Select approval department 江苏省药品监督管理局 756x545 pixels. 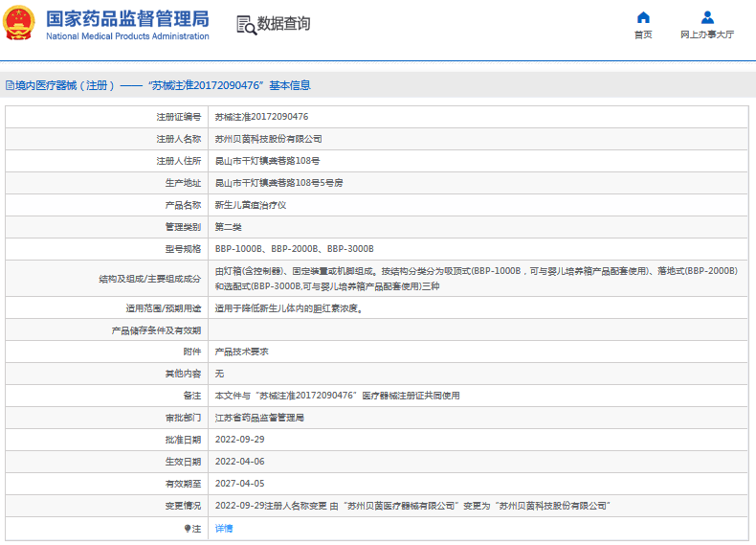259,418
